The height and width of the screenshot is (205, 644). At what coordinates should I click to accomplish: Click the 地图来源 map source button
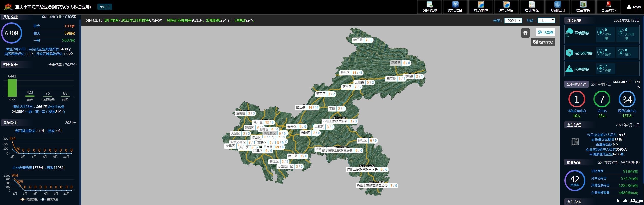(543, 42)
